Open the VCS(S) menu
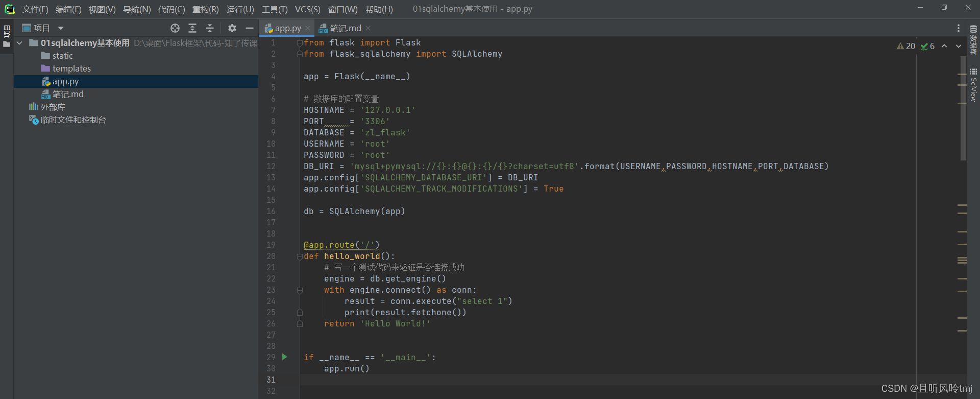Screen dimensions: 980x399 308,9
